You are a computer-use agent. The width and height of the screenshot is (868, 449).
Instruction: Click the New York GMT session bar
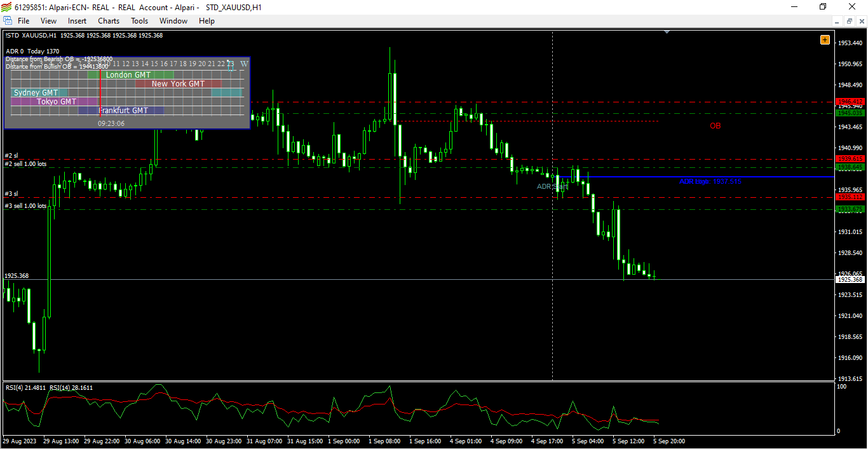click(x=179, y=84)
